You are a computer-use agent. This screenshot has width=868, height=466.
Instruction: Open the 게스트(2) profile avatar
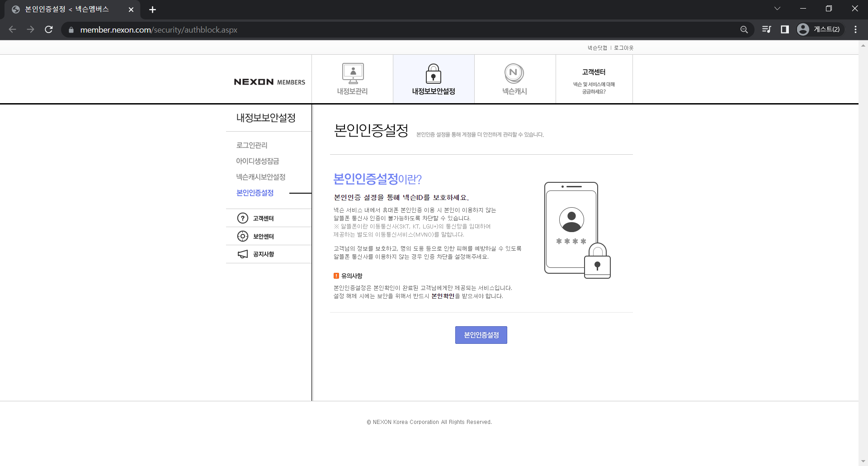[803, 29]
